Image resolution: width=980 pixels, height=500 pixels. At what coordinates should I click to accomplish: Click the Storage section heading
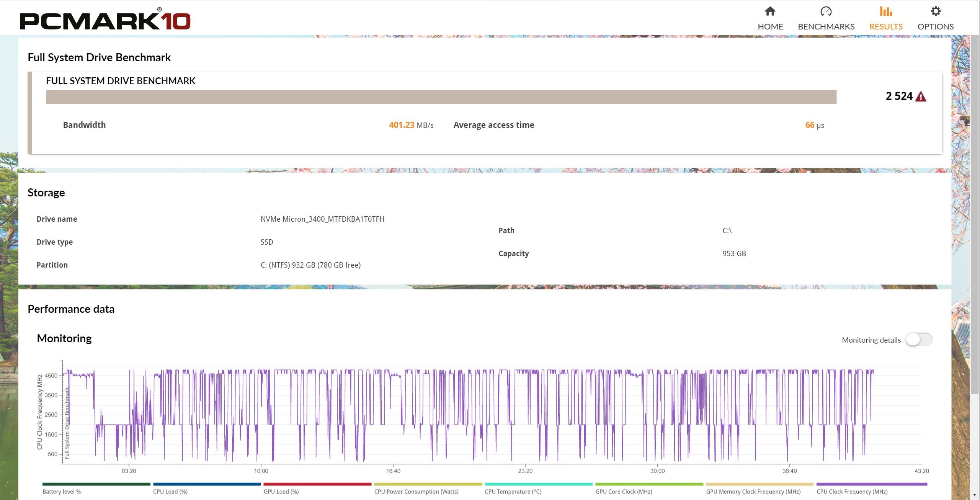46,193
